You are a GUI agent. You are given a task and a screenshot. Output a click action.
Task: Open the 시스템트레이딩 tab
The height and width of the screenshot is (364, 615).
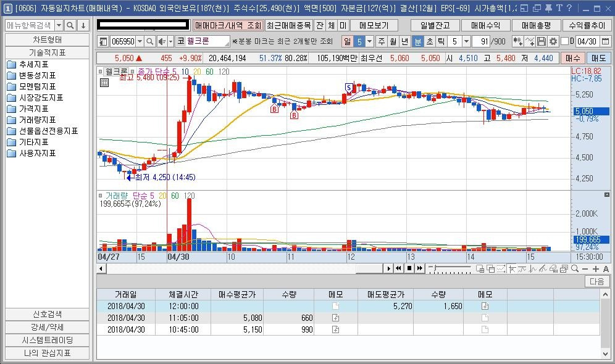pyautogui.click(x=48, y=340)
